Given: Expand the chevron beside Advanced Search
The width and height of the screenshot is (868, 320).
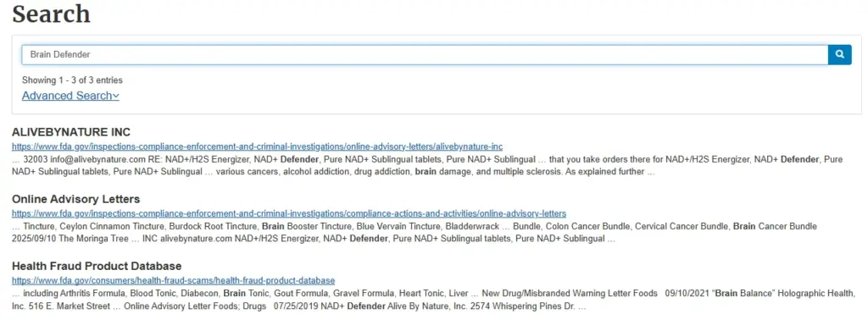Looking at the screenshot, I should (116, 97).
